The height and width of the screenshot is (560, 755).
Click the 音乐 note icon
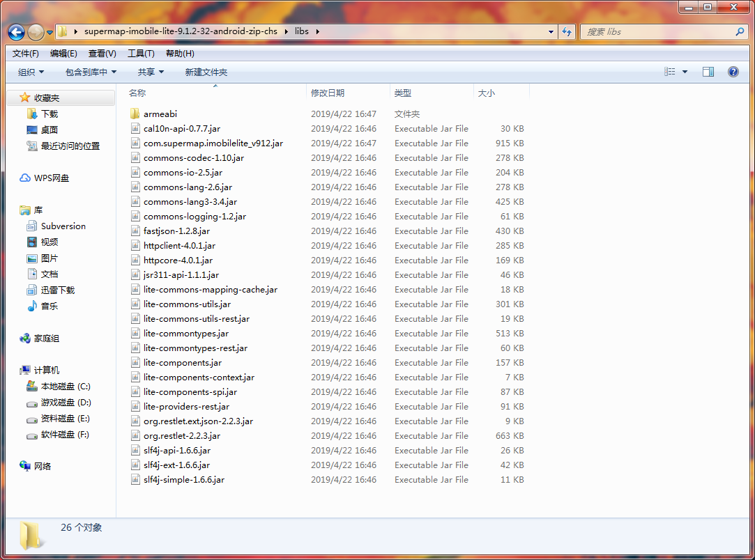32,306
